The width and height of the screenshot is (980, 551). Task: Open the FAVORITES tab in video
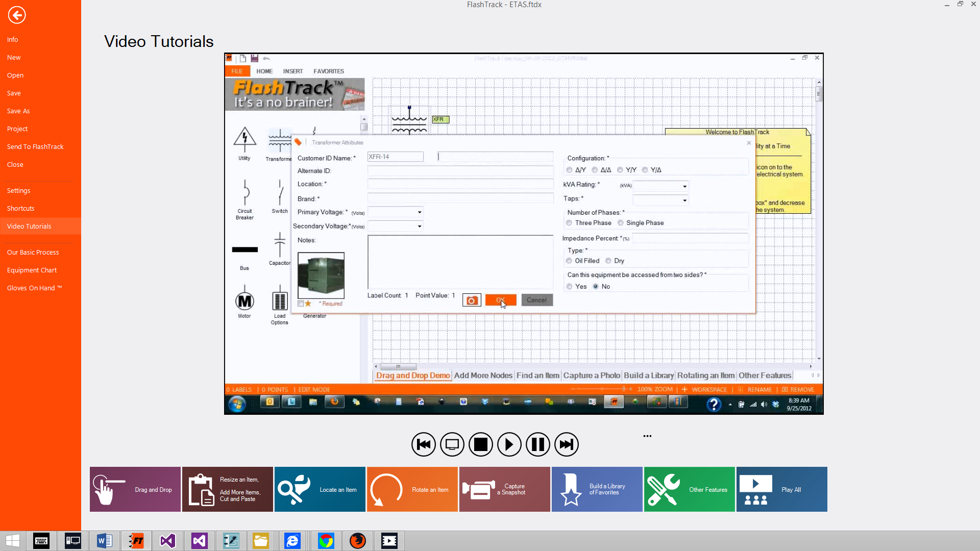coord(329,71)
